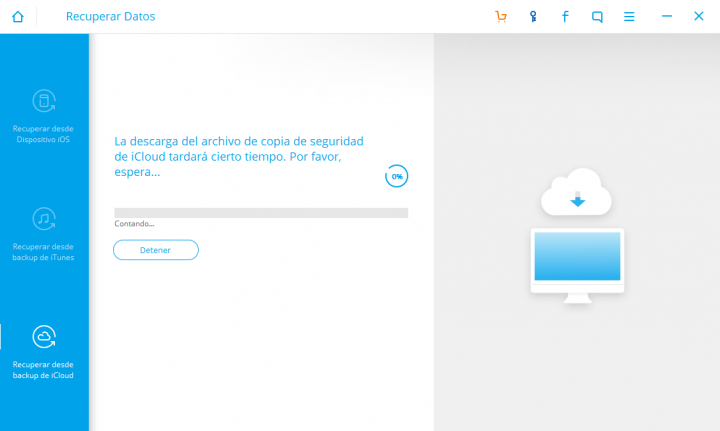Image resolution: width=720 pixels, height=431 pixels.
Task: Open the shopping cart icon
Action: [501, 16]
